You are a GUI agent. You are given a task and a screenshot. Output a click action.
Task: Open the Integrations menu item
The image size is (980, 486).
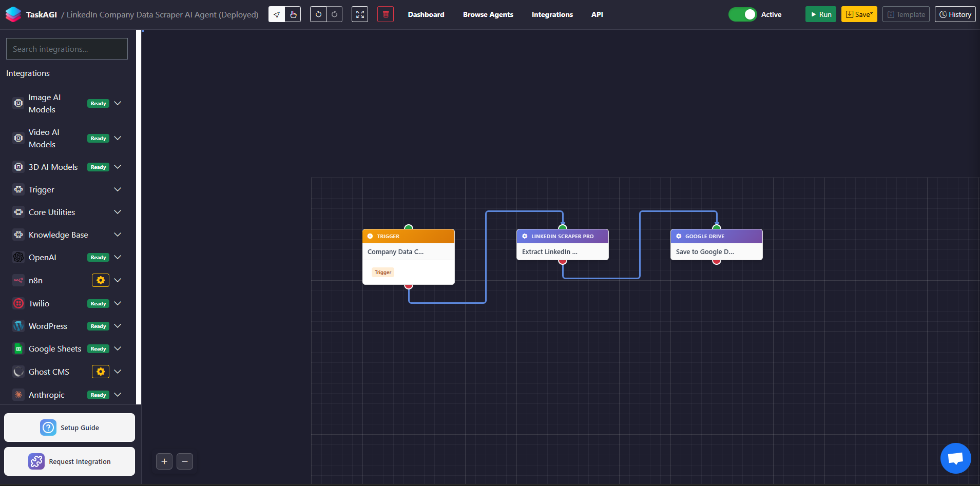552,14
